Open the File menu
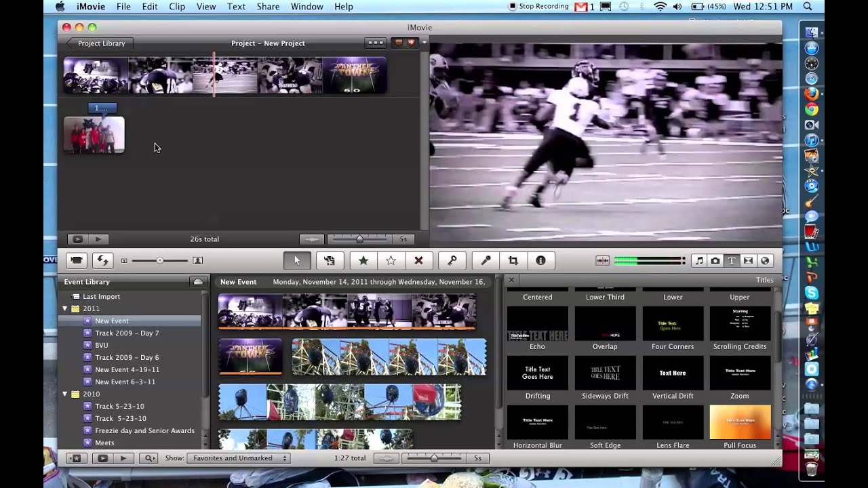 tap(123, 7)
